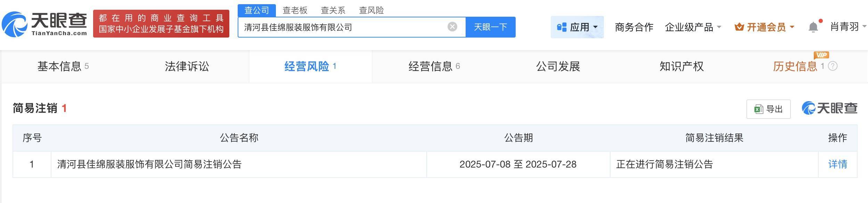This screenshot has height=203, width=868.
Task: Click the TianYanCha logo
Action: tap(44, 24)
